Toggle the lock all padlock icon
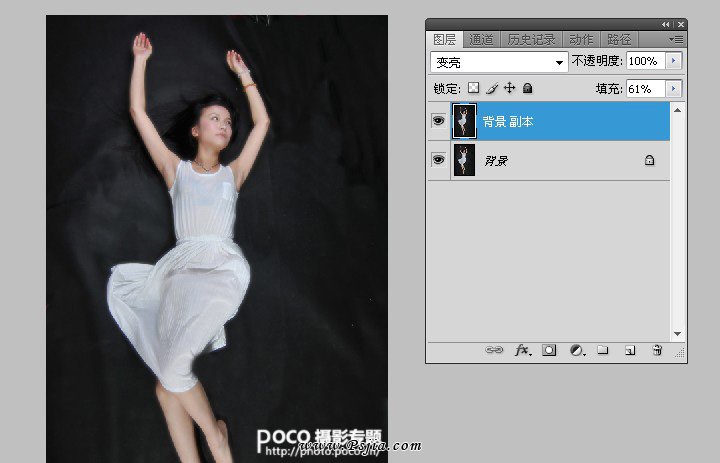Image resolution: width=720 pixels, height=463 pixels. tap(527, 88)
